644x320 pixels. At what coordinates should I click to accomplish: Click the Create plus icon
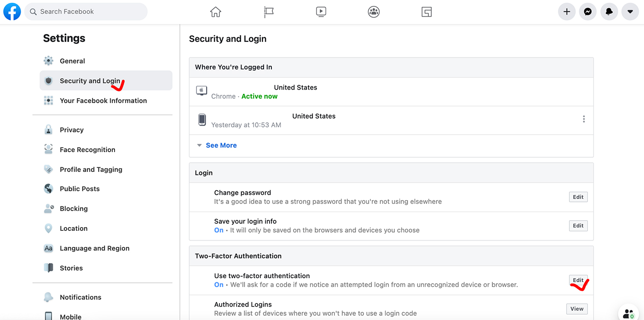coord(567,12)
